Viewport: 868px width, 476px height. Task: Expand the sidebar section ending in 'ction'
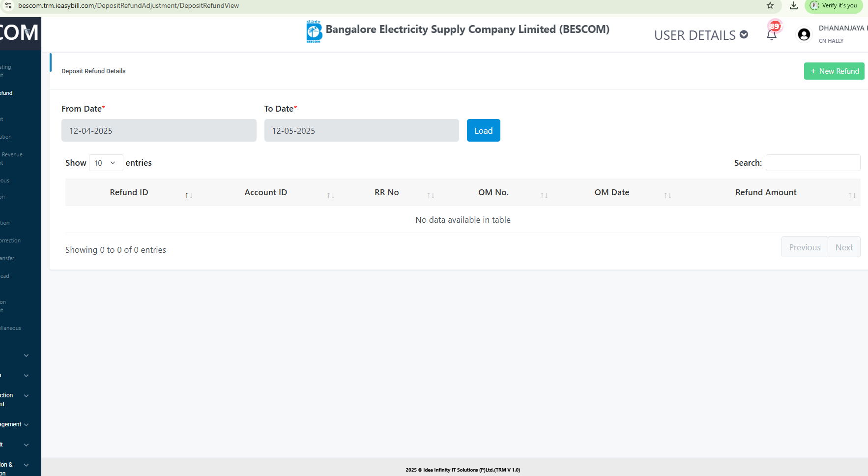click(26, 395)
